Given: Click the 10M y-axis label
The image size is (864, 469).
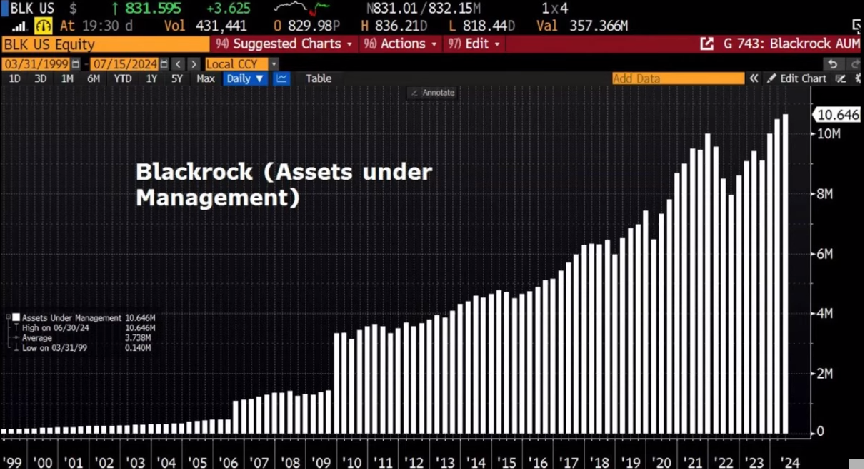Looking at the screenshot, I should tap(829, 134).
